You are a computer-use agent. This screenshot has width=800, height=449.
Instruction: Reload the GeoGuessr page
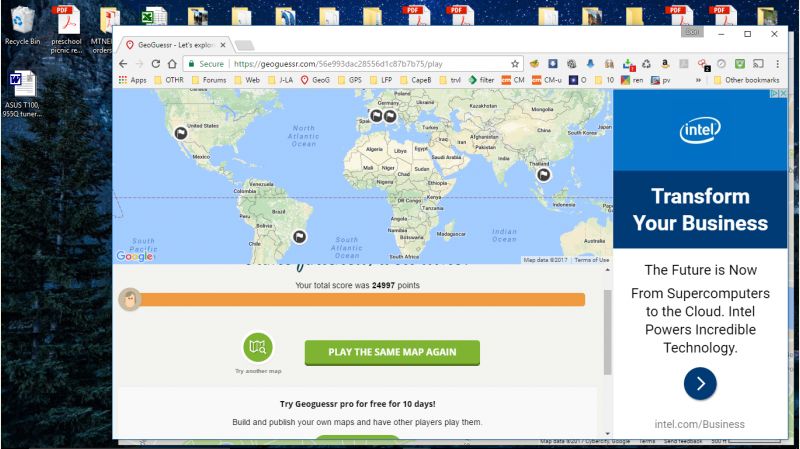pyautogui.click(x=156, y=64)
